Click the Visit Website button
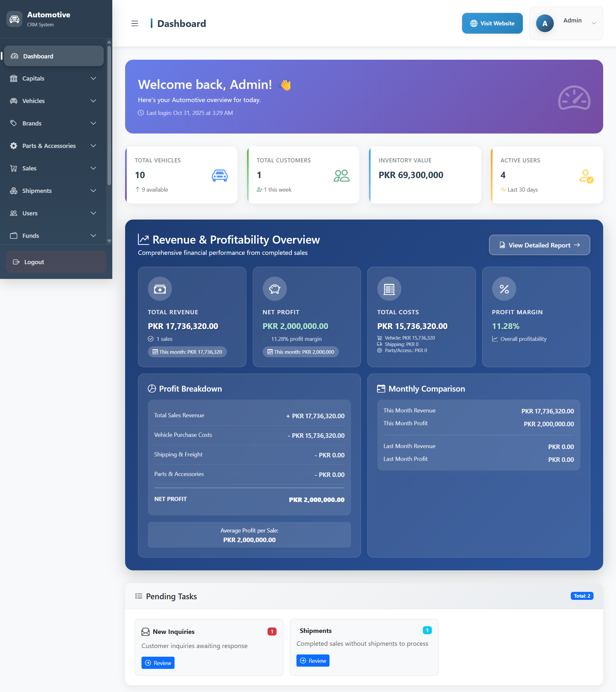This screenshot has width=616, height=692. pos(492,23)
